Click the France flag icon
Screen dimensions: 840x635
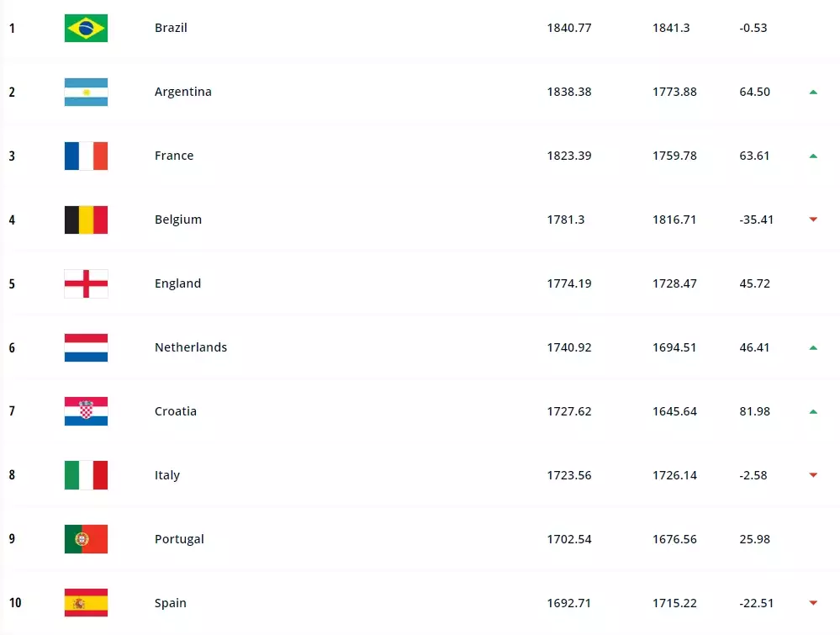[86, 156]
